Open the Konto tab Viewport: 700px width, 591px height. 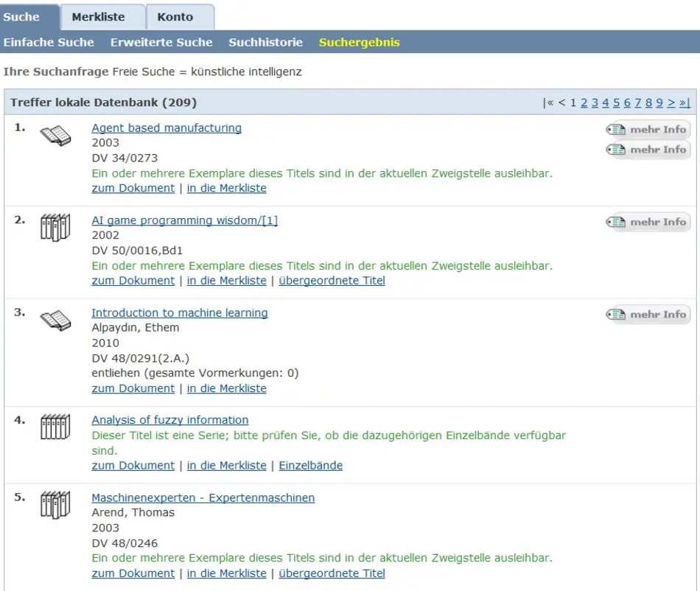click(x=175, y=16)
